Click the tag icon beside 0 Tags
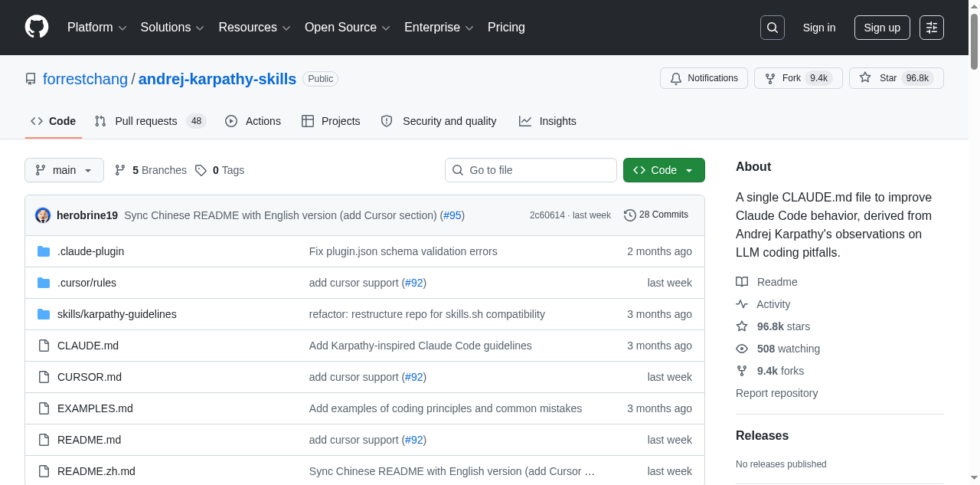 (x=201, y=169)
